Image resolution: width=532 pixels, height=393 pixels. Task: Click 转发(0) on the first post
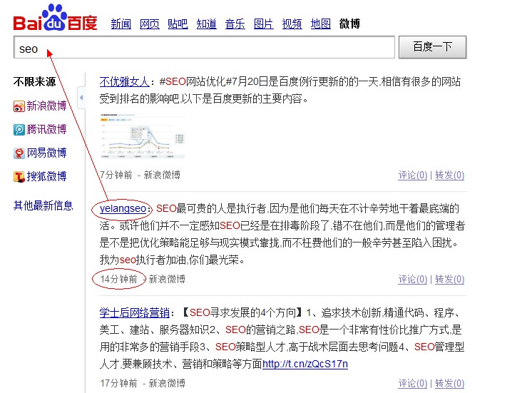click(x=449, y=175)
